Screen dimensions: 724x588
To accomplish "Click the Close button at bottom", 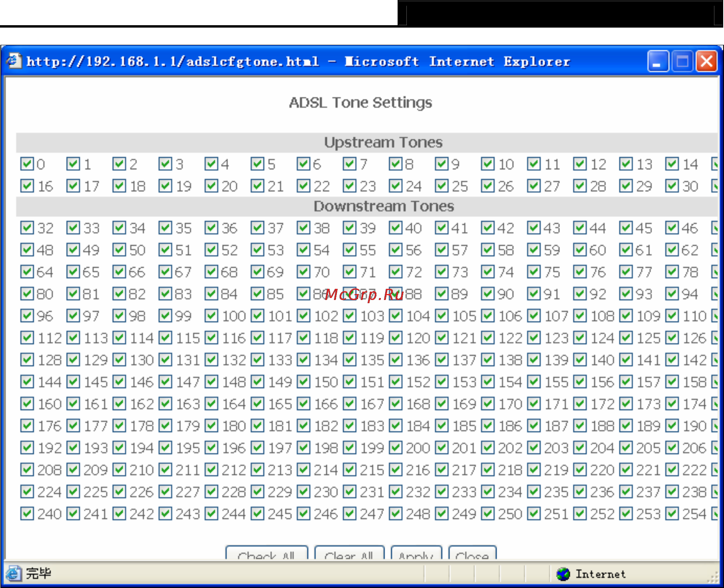I will (472, 553).
